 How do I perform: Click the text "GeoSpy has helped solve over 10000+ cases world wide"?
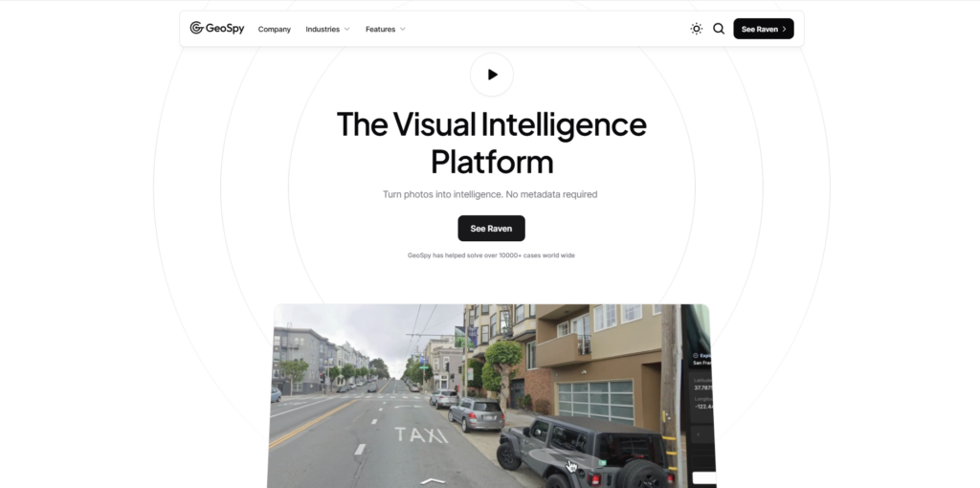tap(491, 255)
